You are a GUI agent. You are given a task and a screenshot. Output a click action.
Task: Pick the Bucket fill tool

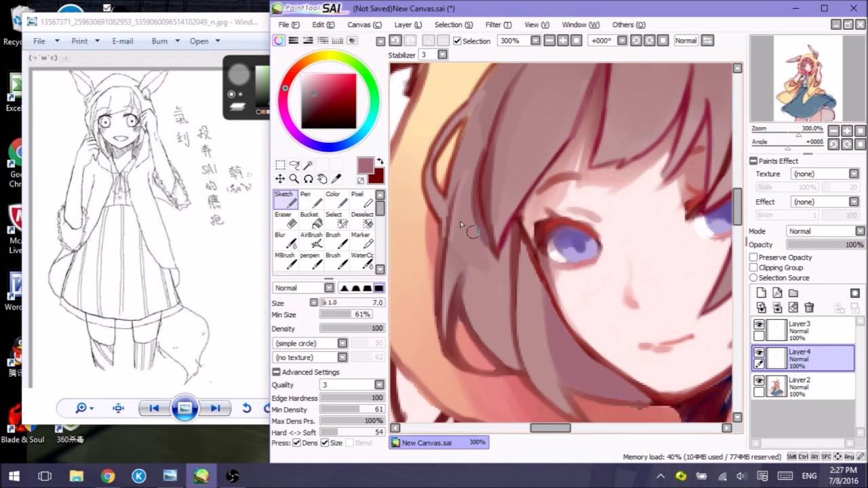(311, 220)
